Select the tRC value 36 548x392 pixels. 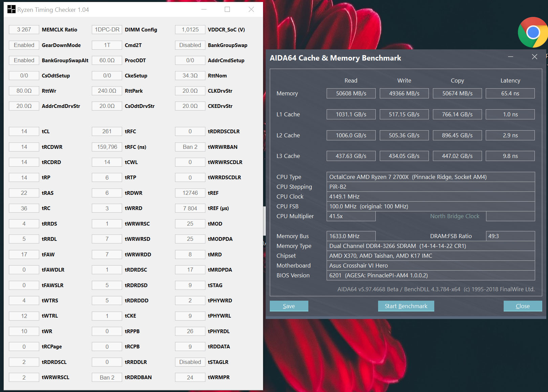pos(24,208)
